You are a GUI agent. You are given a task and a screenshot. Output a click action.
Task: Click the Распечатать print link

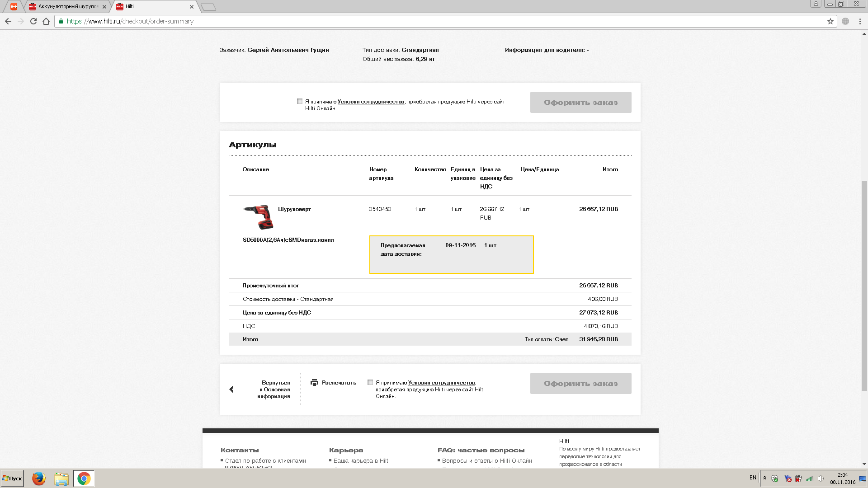(x=339, y=383)
